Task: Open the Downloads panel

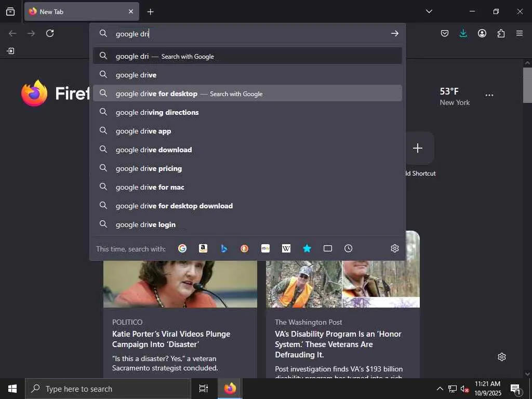Action: [x=463, y=33]
